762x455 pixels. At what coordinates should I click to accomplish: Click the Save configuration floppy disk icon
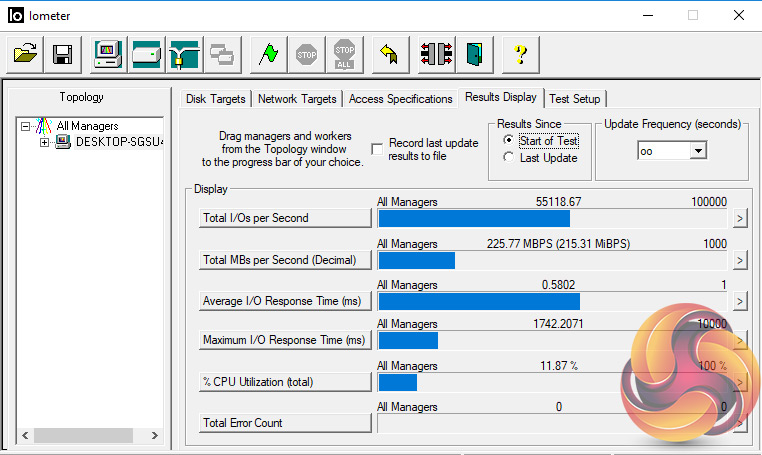(62, 54)
